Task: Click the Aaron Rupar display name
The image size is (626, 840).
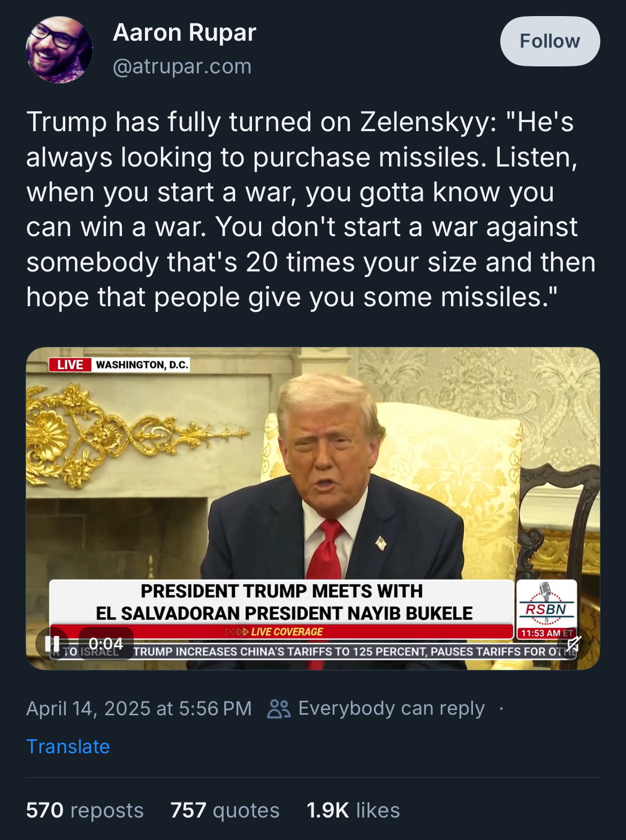Action: 185,33
